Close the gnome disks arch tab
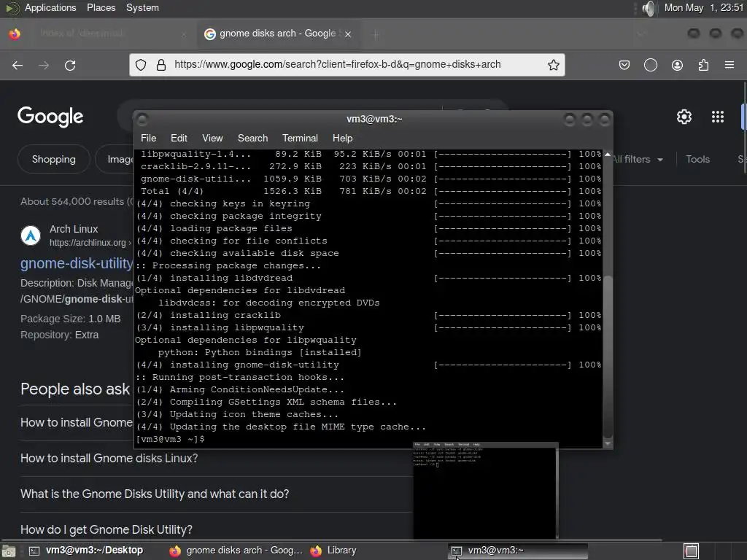The height and width of the screenshot is (560, 747). pyautogui.click(x=348, y=34)
